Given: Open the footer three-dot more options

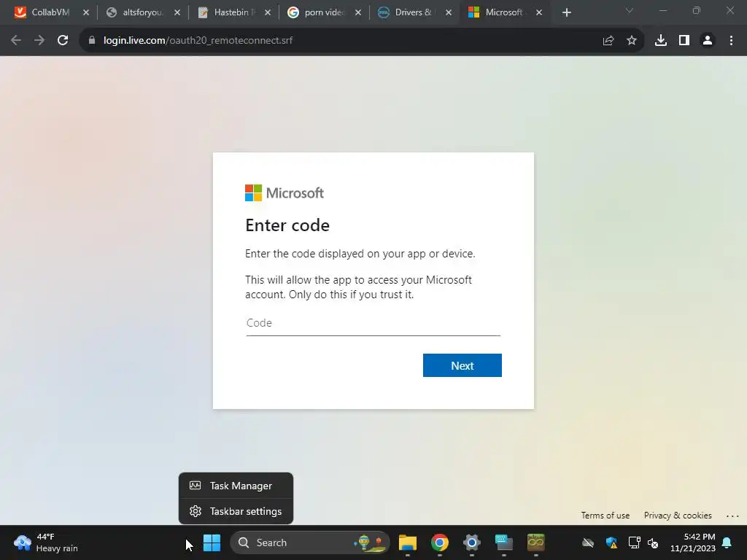Looking at the screenshot, I should (732, 516).
